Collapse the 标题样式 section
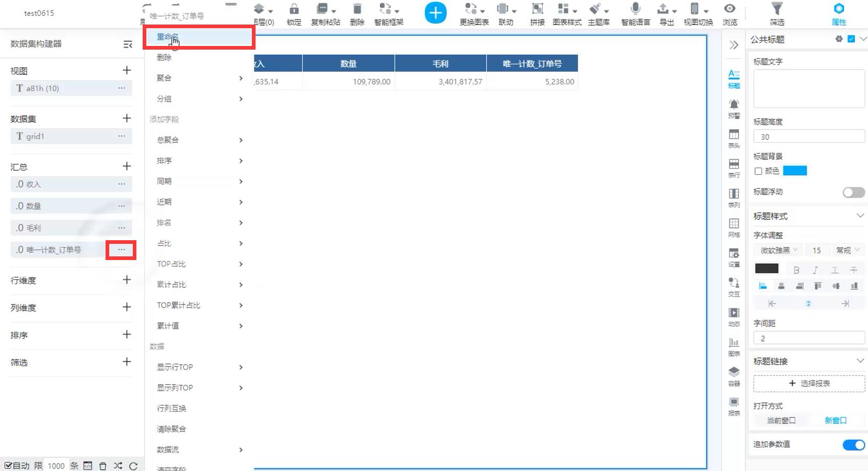The height and width of the screenshot is (471, 868). coord(860,216)
